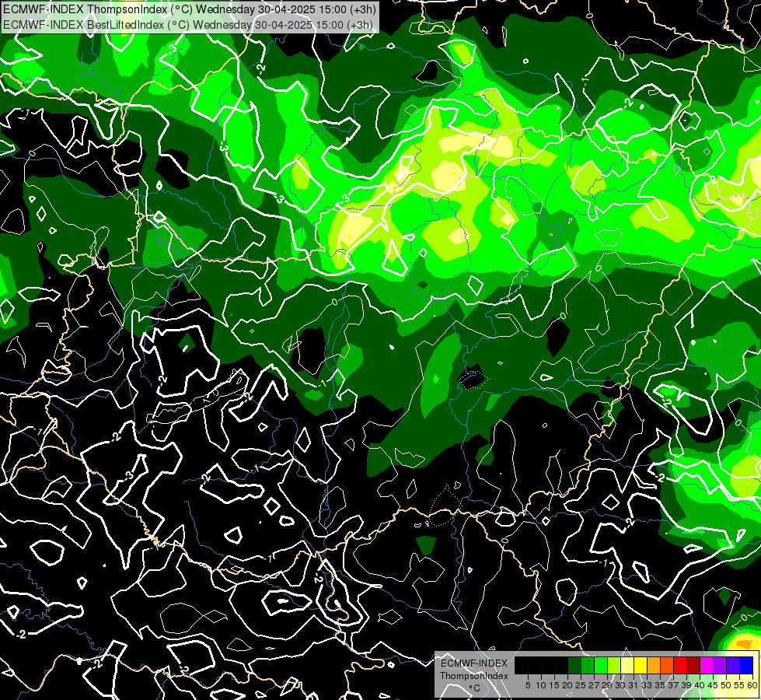The height and width of the screenshot is (700, 761).
Task: Click the legend value 10
Action: pos(541,685)
